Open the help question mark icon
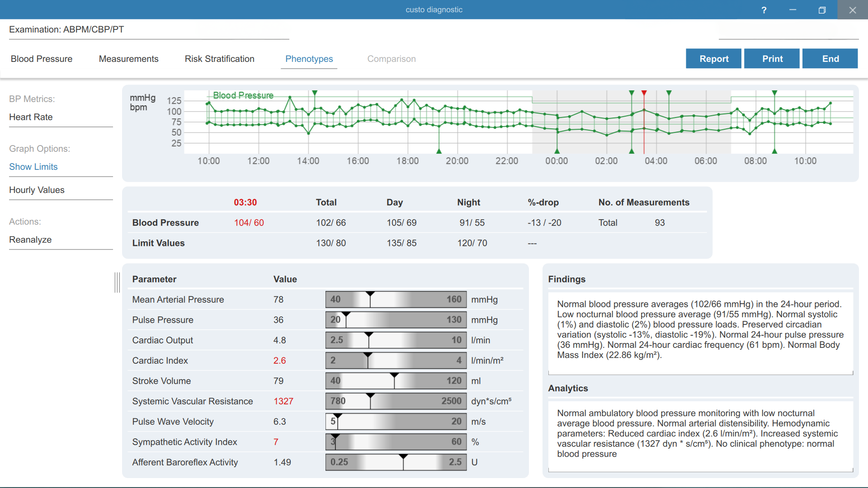This screenshot has width=868, height=488. [x=764, y=10]
